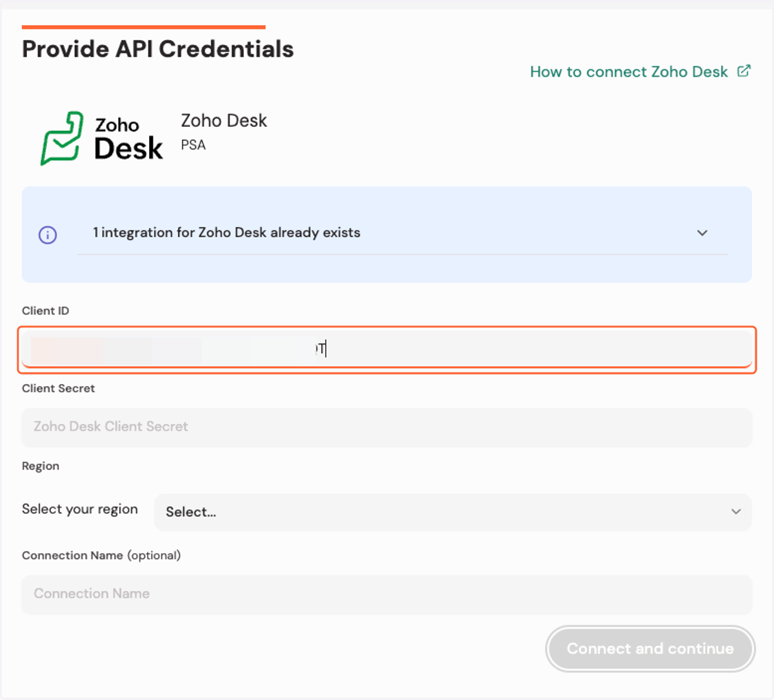Click the Provide API Credentials heading
The width and height of the screenshot is (774, 700).
[x=158, y=49]
